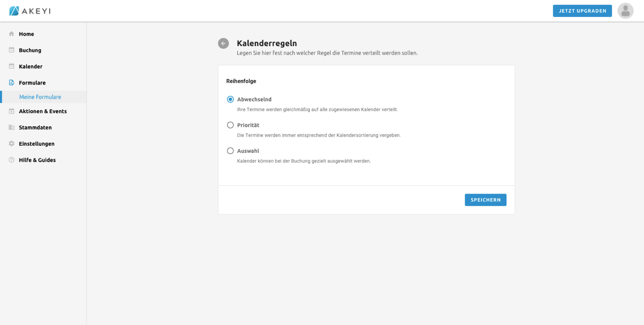The height and width of the screenshot is (325, 644).
Task: Click the Einstellungen gear icon
Action: point(12,144)
